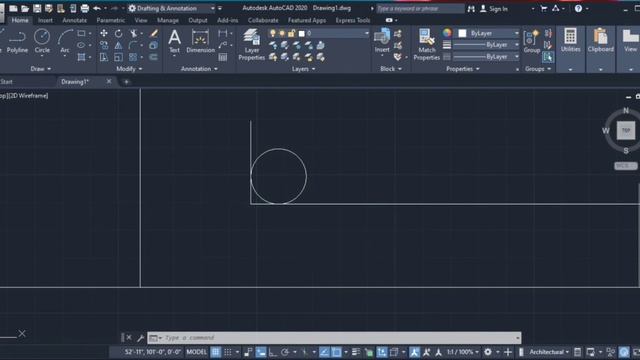Screen dimensions: 640x360
Task: Click the Undo arrow in quick access toolbar
Action: tap(97, 8)
